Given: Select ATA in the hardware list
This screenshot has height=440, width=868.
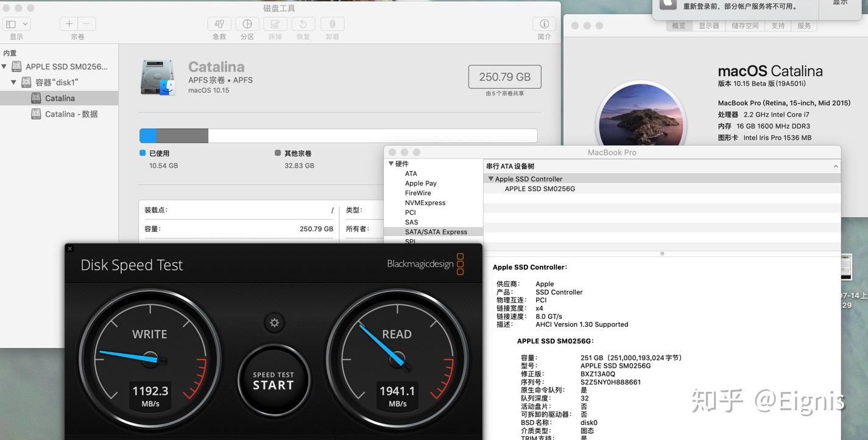Looking at the screenshot, I should (411, 173).
